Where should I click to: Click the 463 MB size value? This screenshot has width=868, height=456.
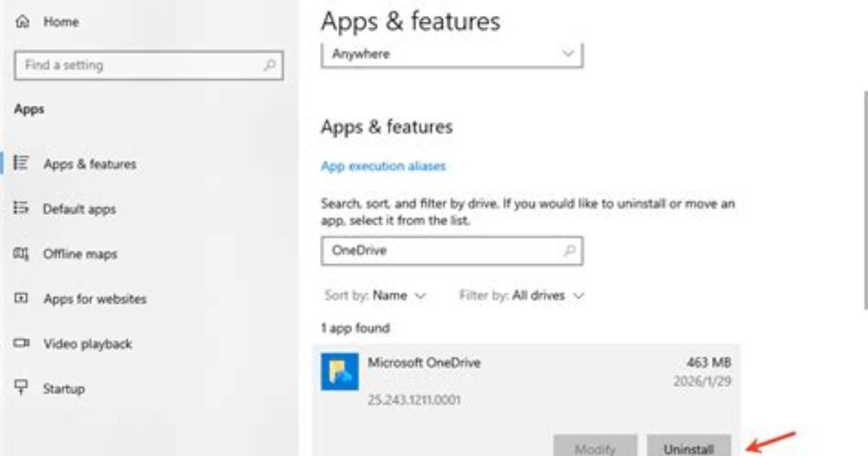point(708,362)
